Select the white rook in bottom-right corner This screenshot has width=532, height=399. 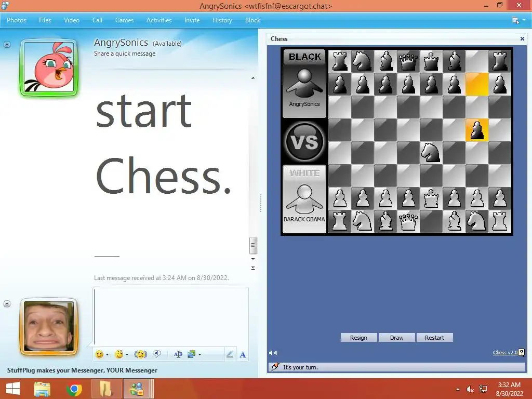(500, 221)
